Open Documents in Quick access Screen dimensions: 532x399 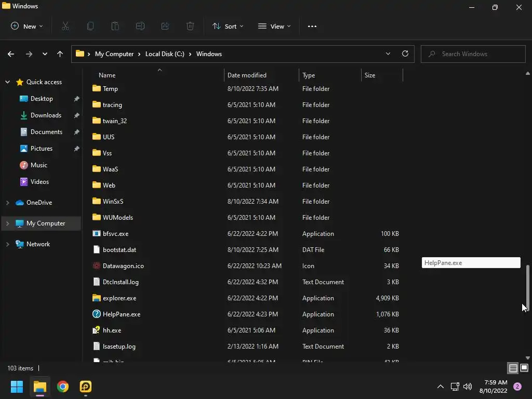(46, 132)
